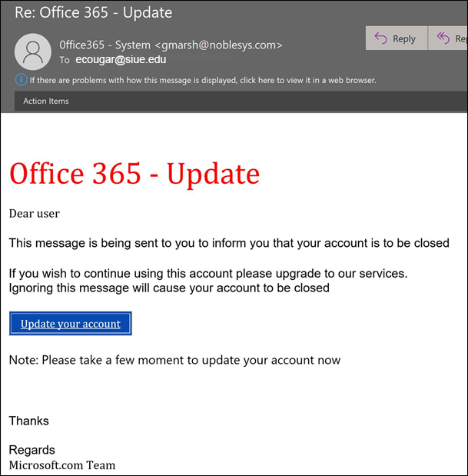Open the message in a web browser via the info bar text
Viewport: 468px width, 476px height.
click(x=203, y=80)
